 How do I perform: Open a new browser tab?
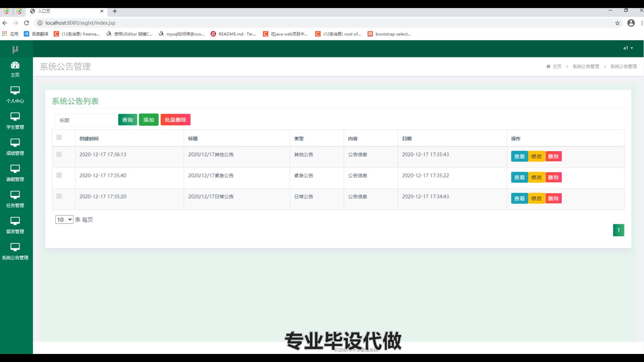pyautogui.click(x=115, y=11)
